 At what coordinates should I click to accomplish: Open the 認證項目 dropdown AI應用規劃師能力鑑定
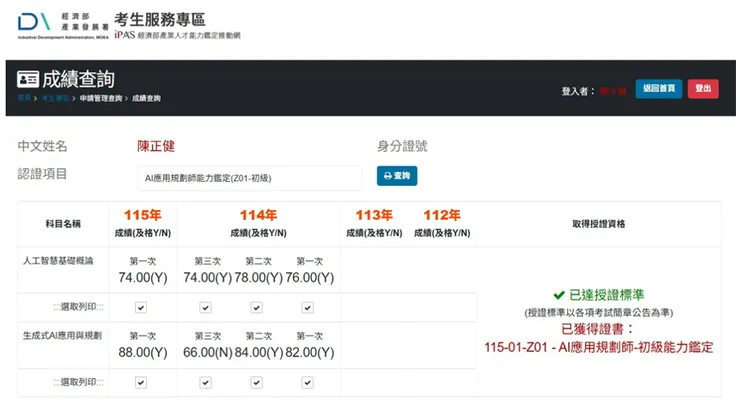[250, 178]
